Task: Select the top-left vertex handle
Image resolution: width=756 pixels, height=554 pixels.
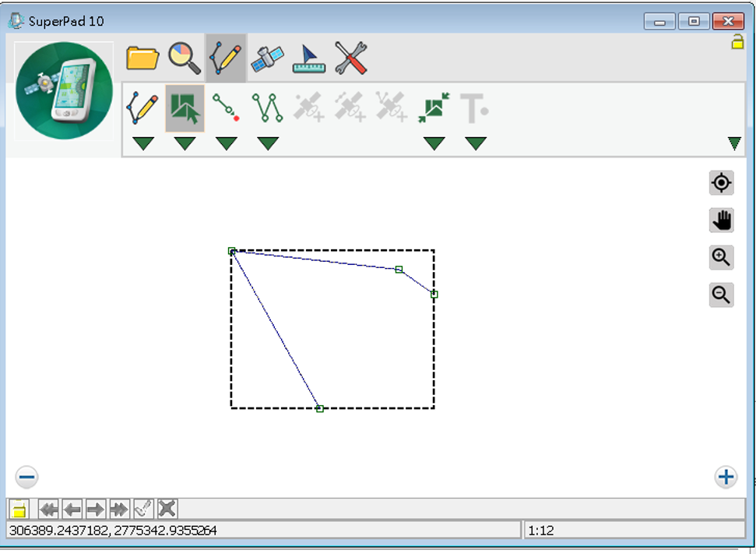Action: (x=231, y=251)
